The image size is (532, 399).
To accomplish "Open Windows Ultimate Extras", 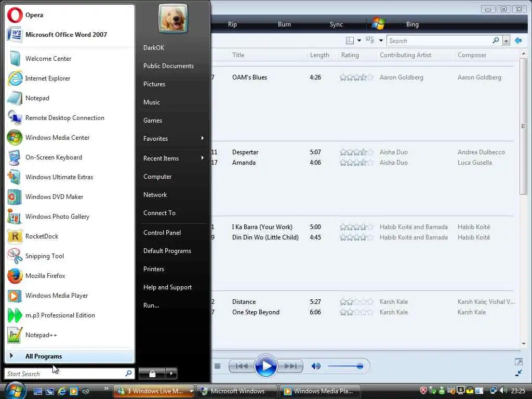I will (x=70, y=177).
